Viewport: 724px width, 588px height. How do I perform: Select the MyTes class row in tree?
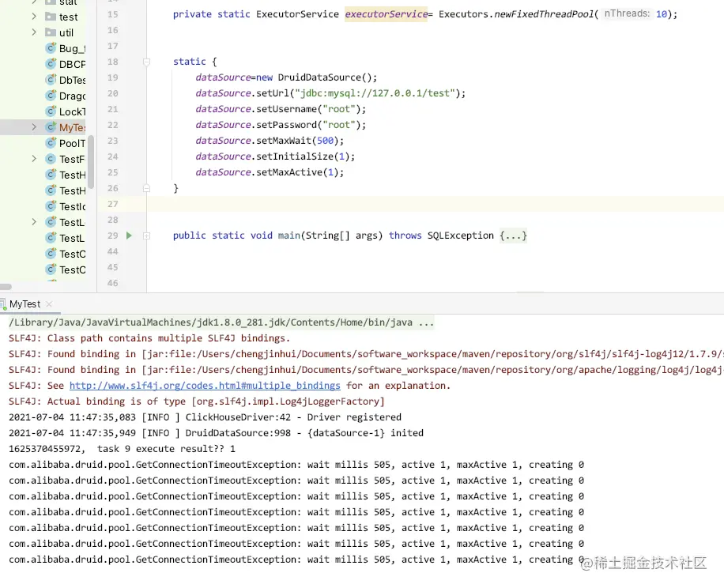43,127
